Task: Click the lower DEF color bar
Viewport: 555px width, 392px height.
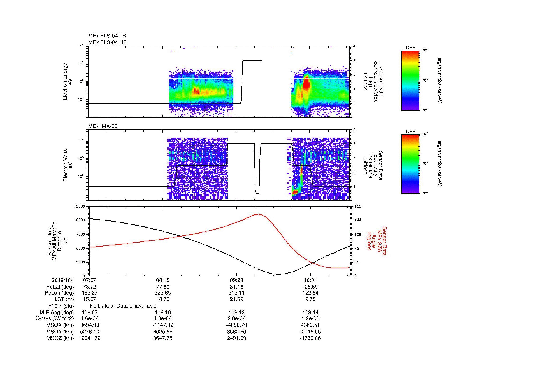Action: coord(410,164)
